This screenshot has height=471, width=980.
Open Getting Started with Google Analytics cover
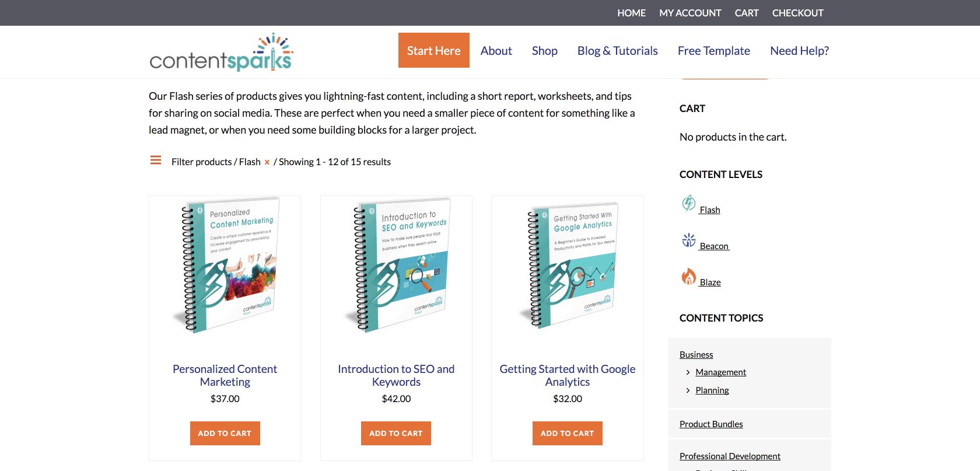coord(568,266)
